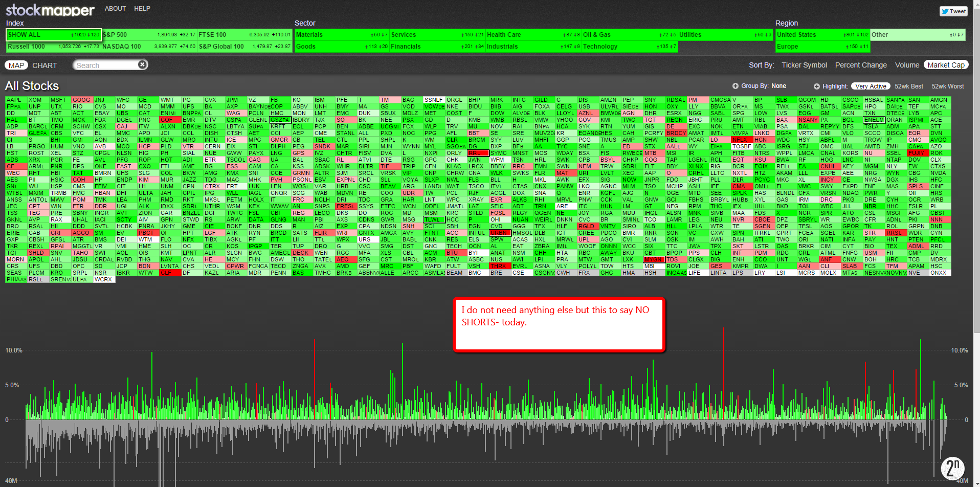Image resolution: width=980 pixels, height=487 pixels.
Task: Select the Materials sector
Action: (x=342, y=35)
